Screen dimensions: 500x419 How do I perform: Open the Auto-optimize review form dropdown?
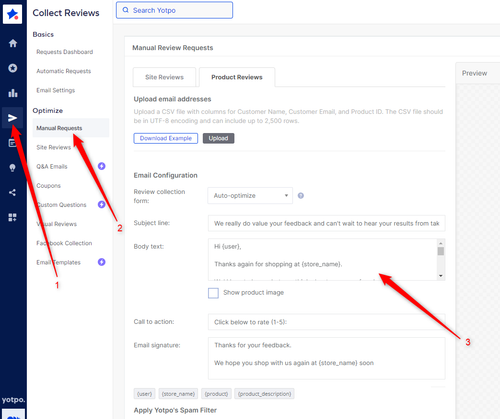[250, 196]
